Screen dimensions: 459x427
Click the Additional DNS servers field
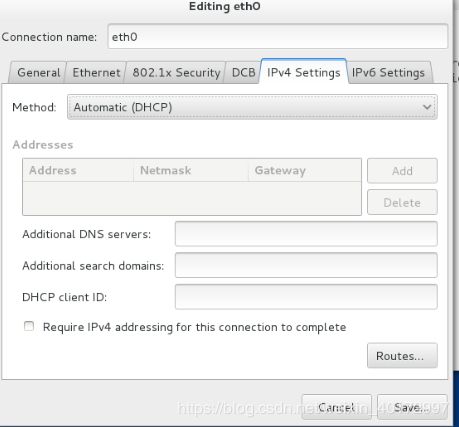306,234
